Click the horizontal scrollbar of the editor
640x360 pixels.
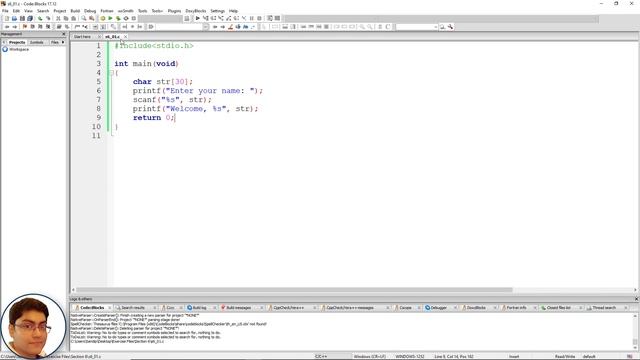point(294,290)
